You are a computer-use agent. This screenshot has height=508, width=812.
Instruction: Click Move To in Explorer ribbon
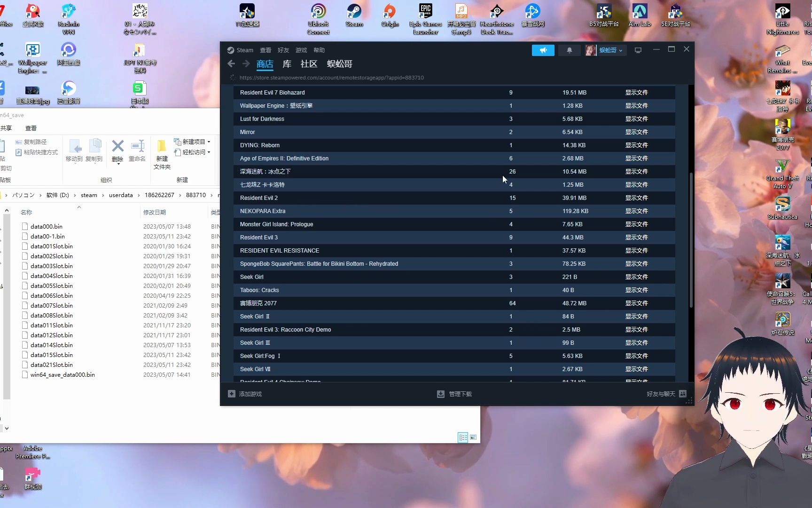tap(74, 151)
